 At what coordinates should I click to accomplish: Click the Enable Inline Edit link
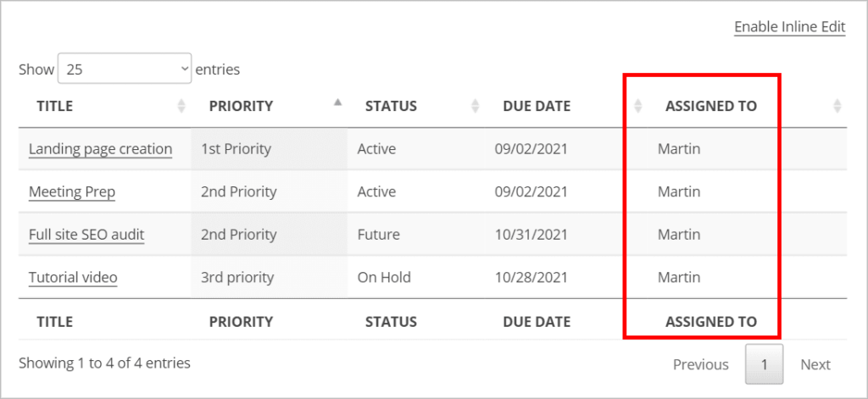click(x=789, y=27)
